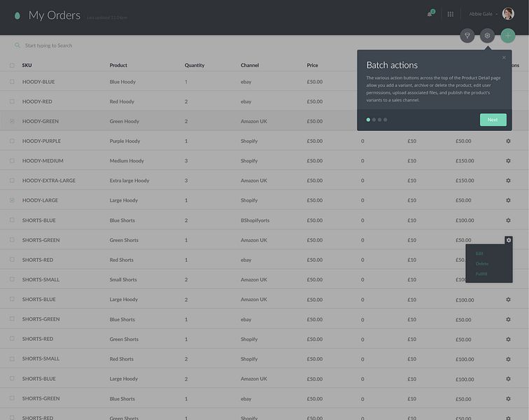Screen dimensions: 529x420
Task: Click the Shopify channel in HOODY-PURPLE row
Action: [x=249, y=141]
